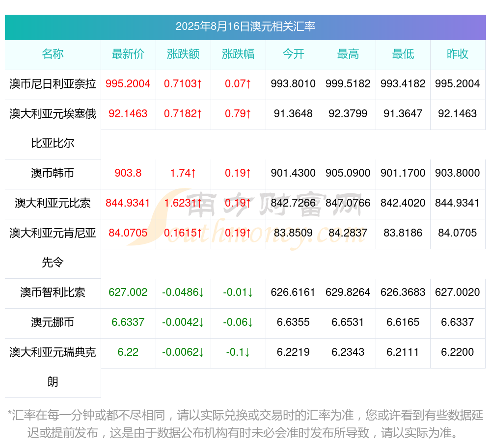491x448 pixels.
Task: Select the 澳大利亚元比索 row name
Action: point(53,203)
